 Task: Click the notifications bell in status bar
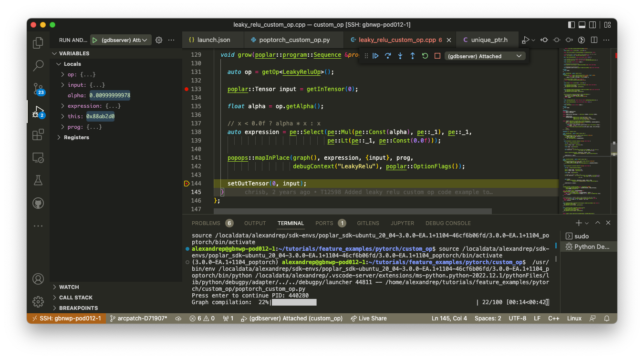point(607,318)
